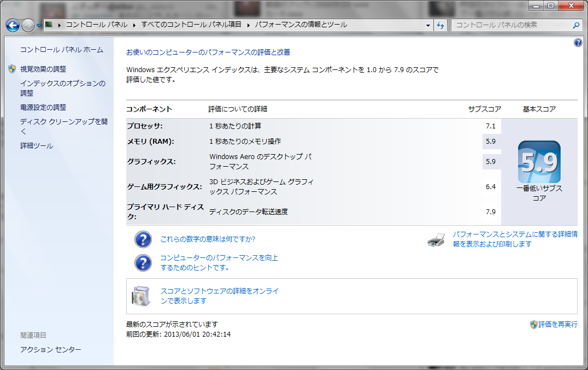Open スコアとソフトウェアの詳細をオンライン link

point(220,296)
